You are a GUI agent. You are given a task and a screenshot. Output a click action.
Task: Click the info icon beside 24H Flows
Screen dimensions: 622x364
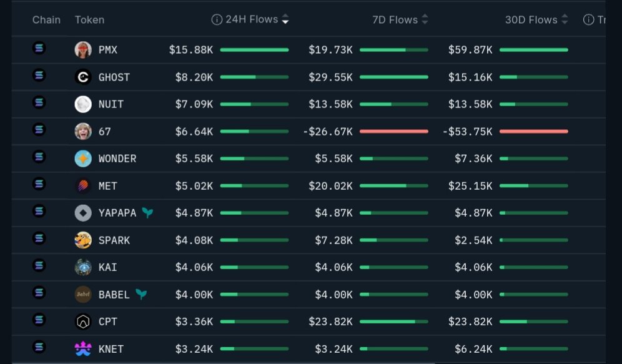click(217, 20)
